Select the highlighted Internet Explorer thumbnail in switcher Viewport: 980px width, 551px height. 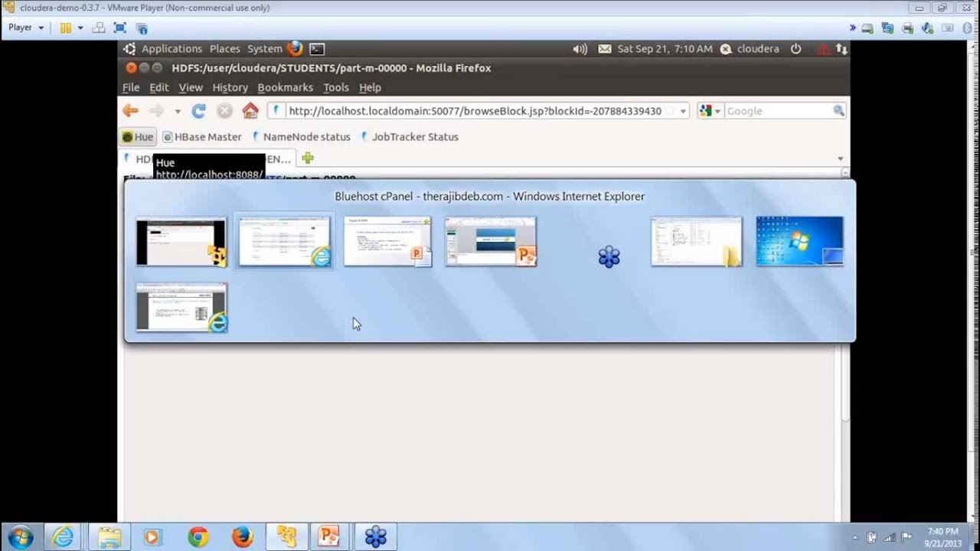pos(285,241)
